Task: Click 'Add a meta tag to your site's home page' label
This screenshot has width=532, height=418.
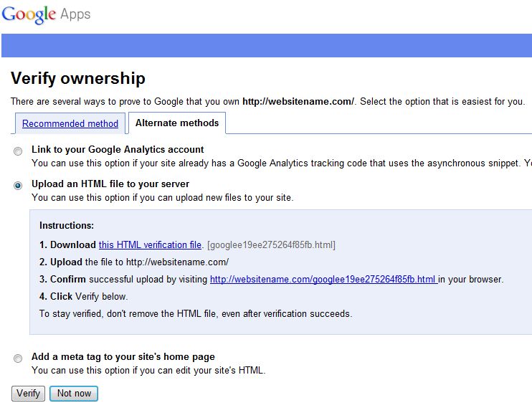Action: coord(123,356)
